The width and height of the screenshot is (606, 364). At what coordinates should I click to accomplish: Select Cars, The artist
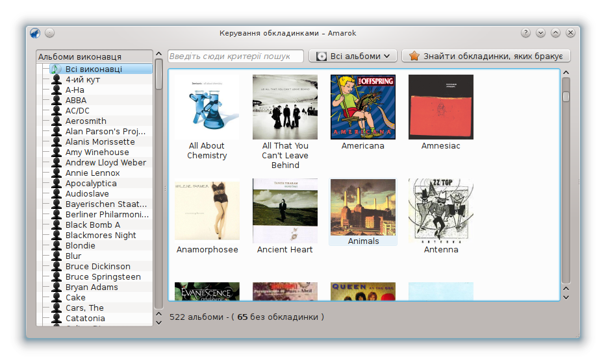84,308
